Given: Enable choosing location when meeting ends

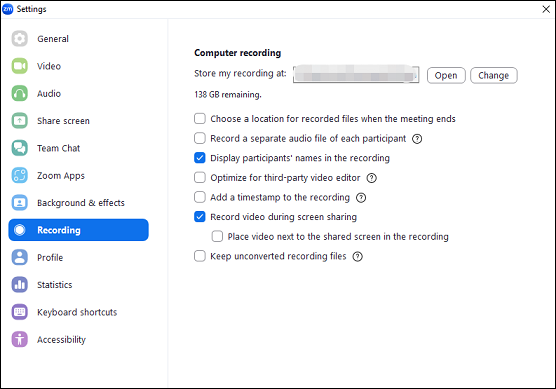Looking at the screenshot, I should (200, 118).
